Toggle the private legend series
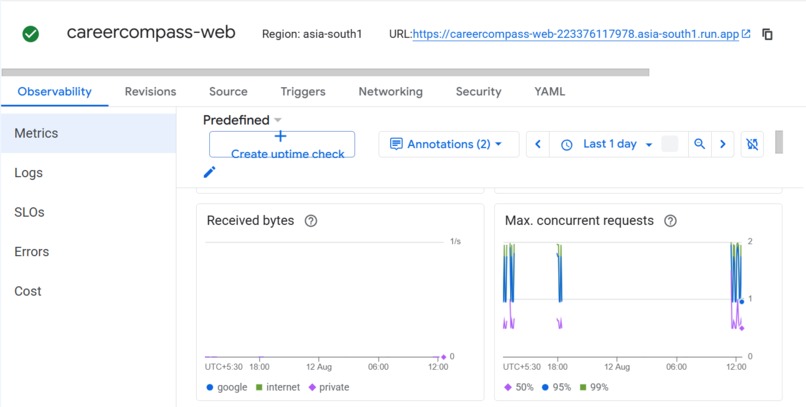The image size is (806, 407). [328, 387]
